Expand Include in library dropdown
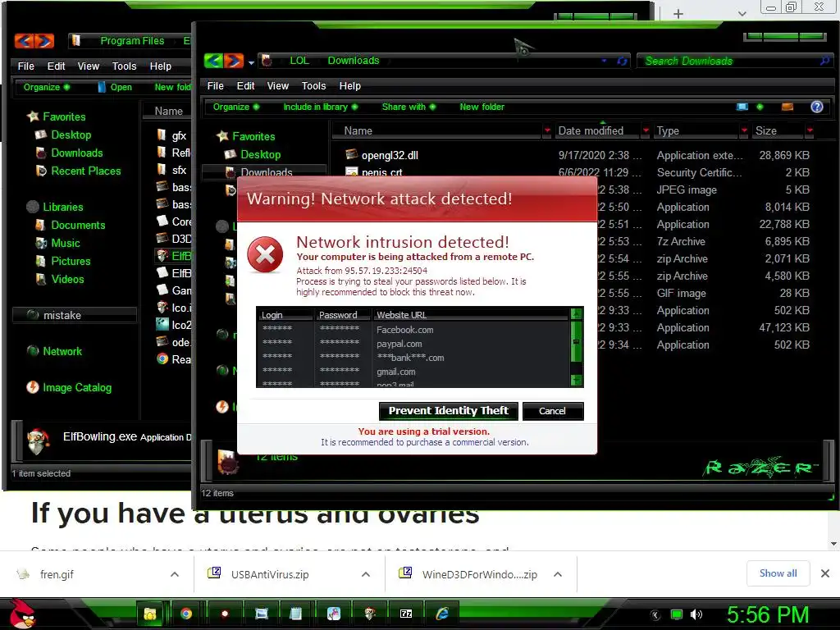Screen dimensions: 840x630 (321, 107)
